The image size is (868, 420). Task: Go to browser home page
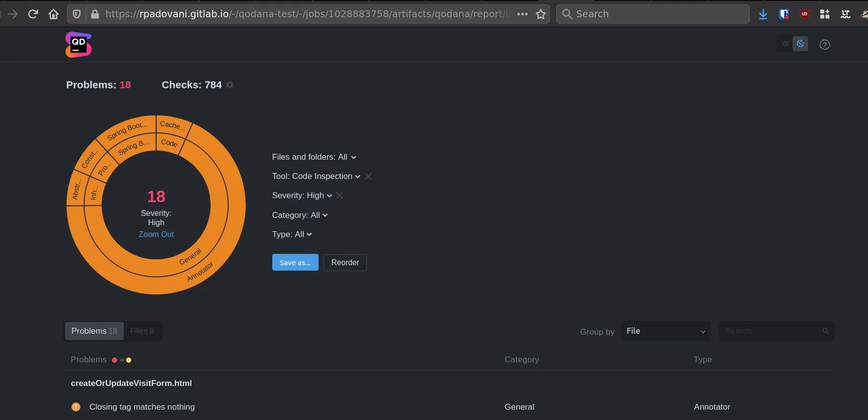[53, 14]
